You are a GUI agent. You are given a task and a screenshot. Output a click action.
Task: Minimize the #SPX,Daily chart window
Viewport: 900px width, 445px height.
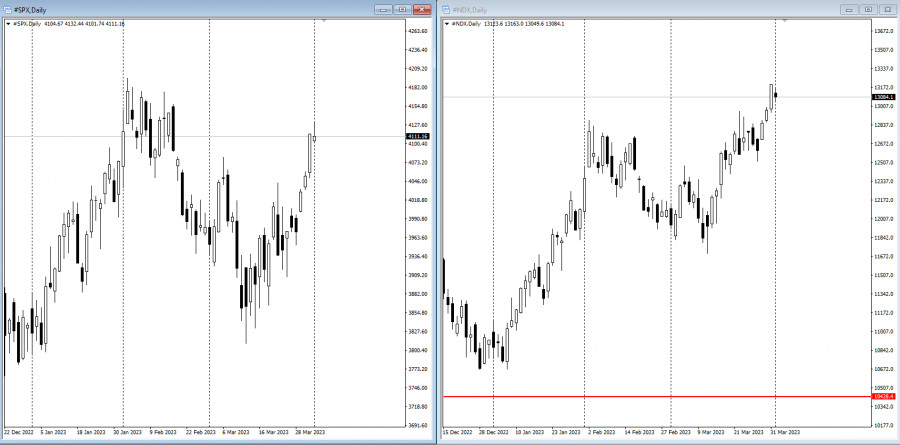pyautogui.click(x=383, y=9)
